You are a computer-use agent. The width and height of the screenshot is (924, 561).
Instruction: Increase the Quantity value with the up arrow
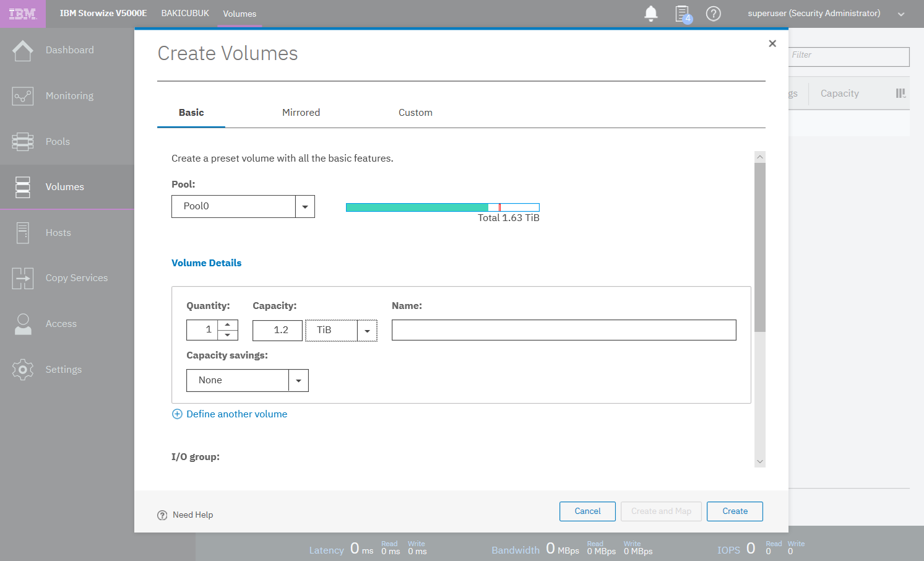pyautogui.click(x=228, y=324)
